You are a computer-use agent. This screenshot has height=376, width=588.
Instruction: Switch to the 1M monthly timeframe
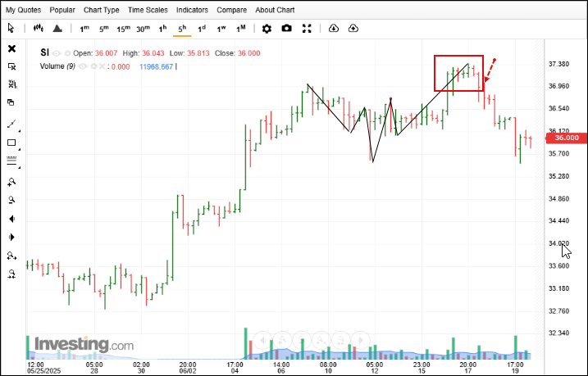[241, 29]
